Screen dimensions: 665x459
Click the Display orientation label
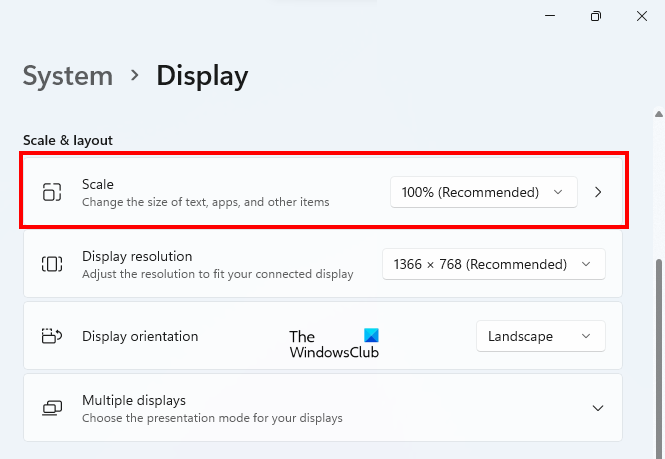(x=140, y=336)
